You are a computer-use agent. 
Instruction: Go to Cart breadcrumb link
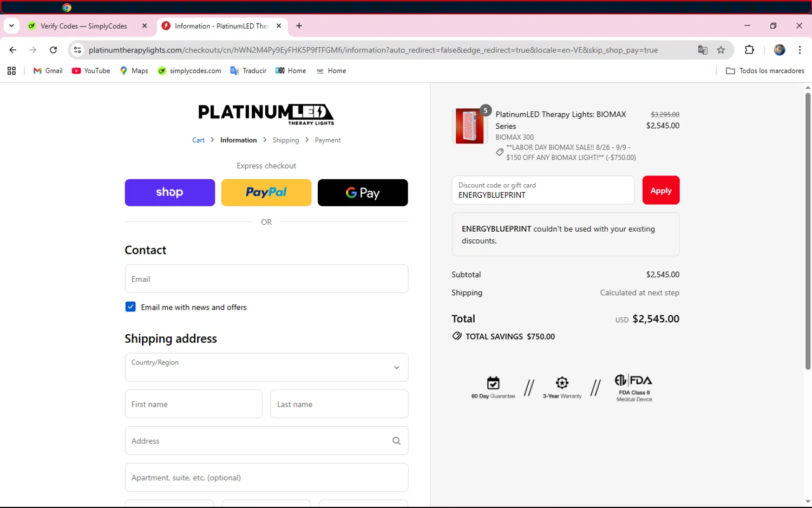(198, 140)
